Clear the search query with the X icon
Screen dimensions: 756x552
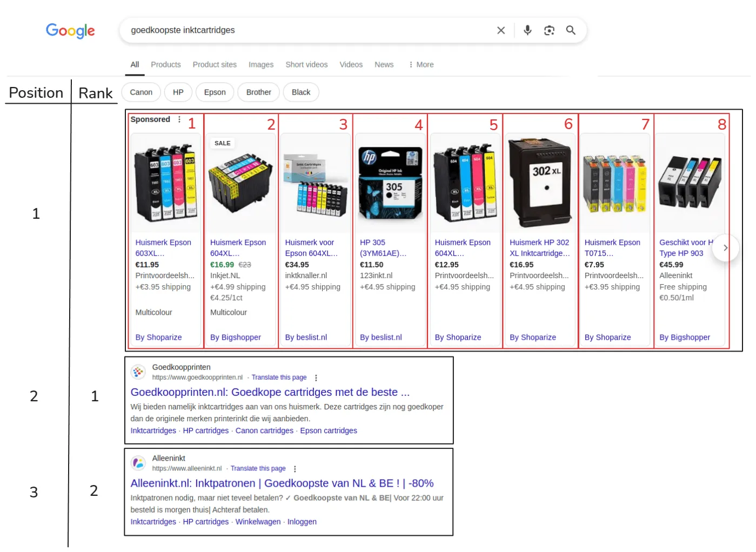pyautogui.click(x=500, y=30)
